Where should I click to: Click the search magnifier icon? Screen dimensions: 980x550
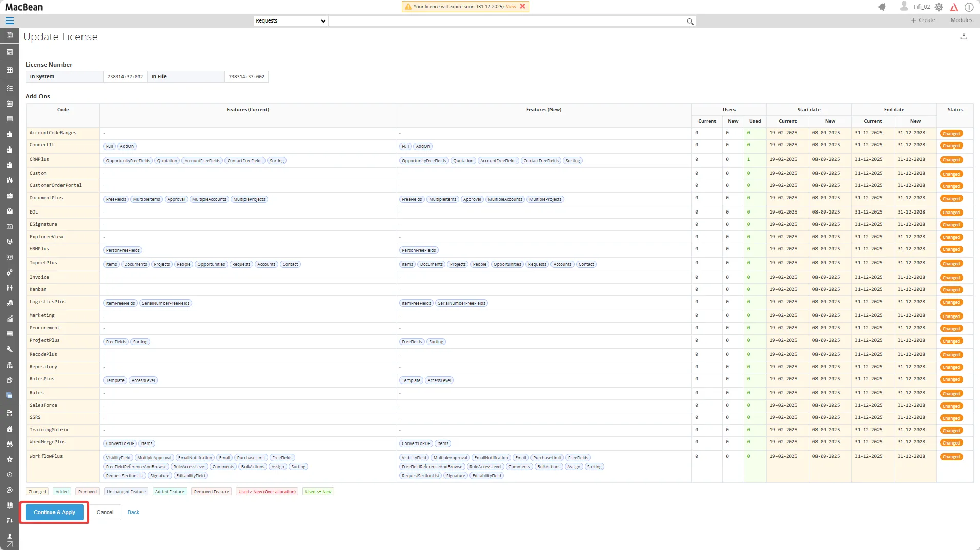[x=690, y=22]
